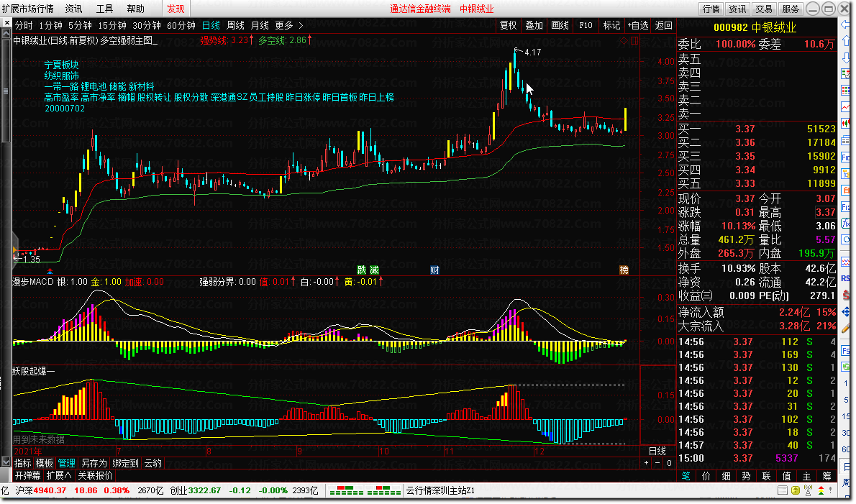Viewport: 856px width, 504px height.
Task: Switch to 30分钟 period
Action: click(x=146, y=26)
